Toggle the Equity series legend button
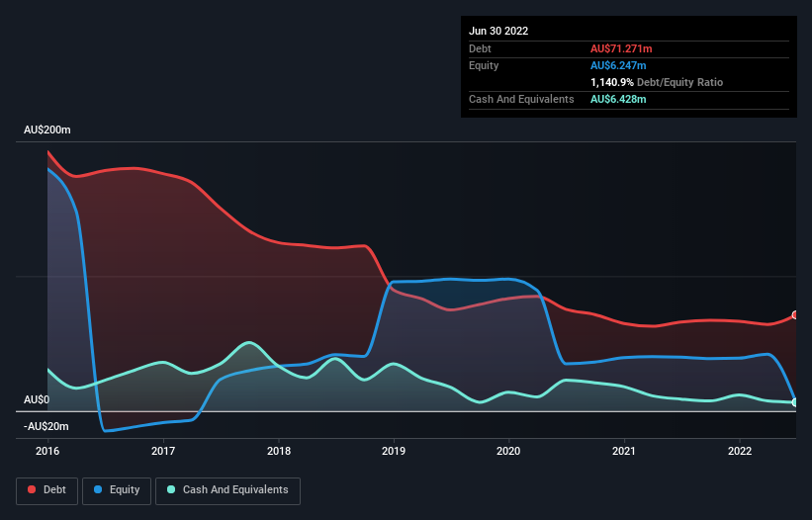This screenshot has width=812, height=520. (117, 490)
